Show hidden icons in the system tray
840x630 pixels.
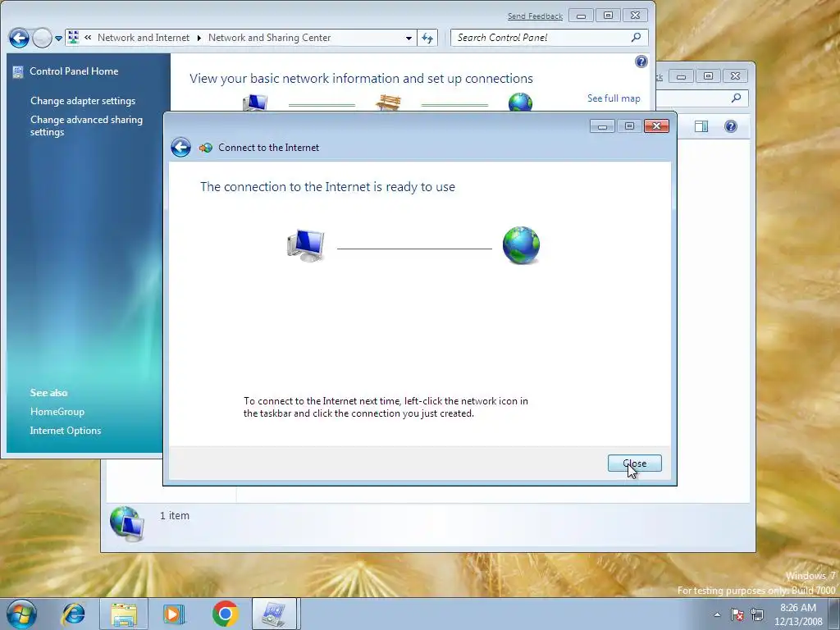tap(717, 614)
